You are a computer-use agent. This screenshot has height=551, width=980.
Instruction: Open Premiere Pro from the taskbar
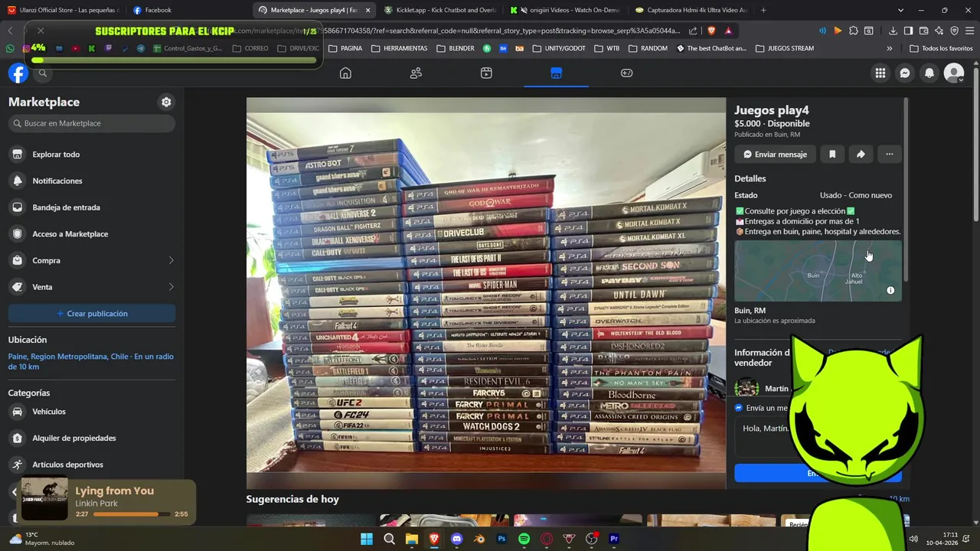coord(613,539)
